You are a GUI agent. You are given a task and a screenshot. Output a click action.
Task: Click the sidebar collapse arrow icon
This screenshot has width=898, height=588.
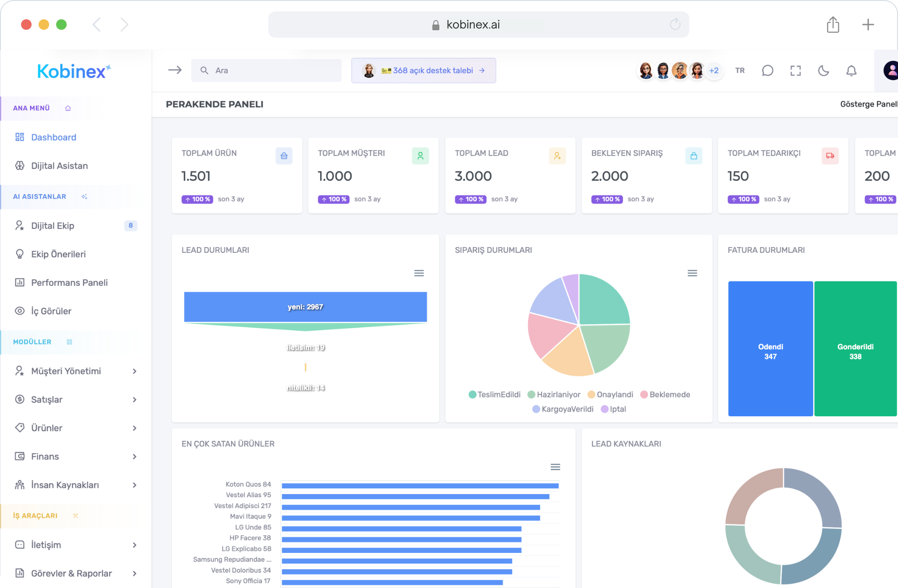tap(175, 70)
